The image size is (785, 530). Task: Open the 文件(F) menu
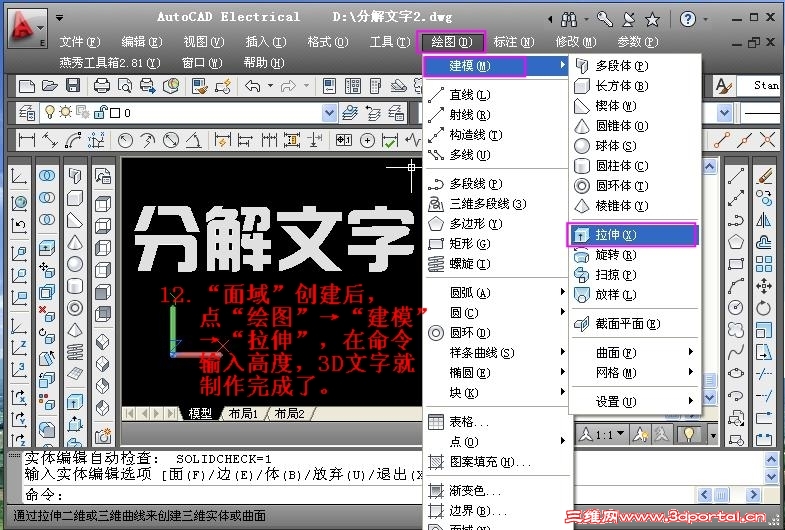coord(80,42)
